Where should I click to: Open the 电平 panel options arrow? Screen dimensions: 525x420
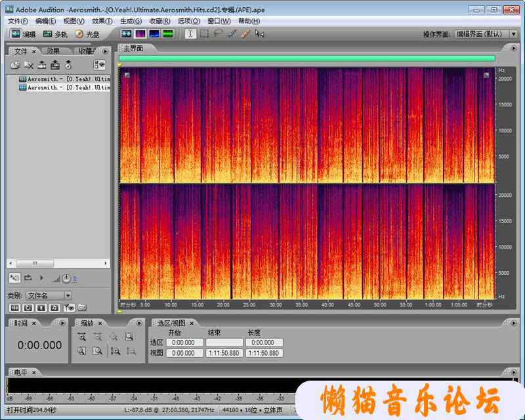pos(514,372)
